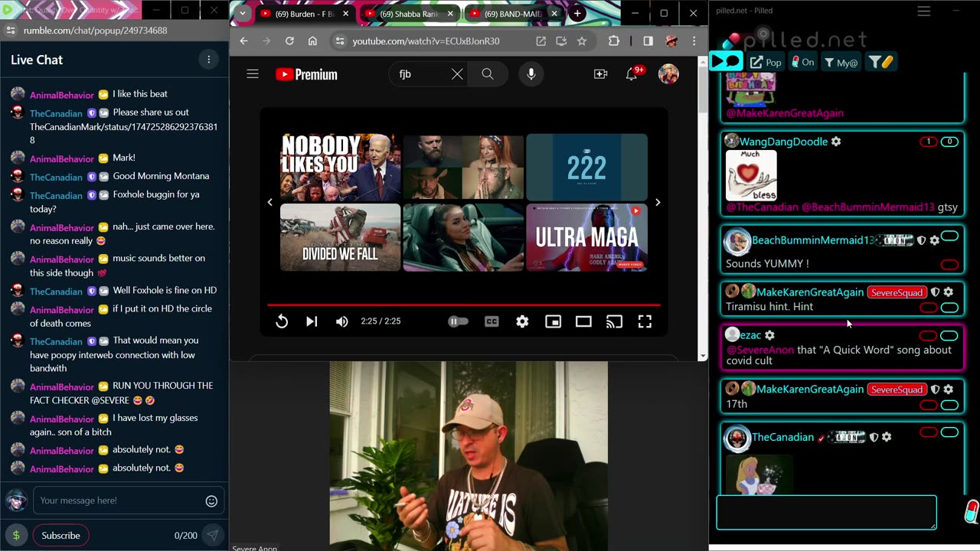The height and width of the screenshot is (551, 980).
Task: Show next end-screen suggestions
Action: (658, 202)
